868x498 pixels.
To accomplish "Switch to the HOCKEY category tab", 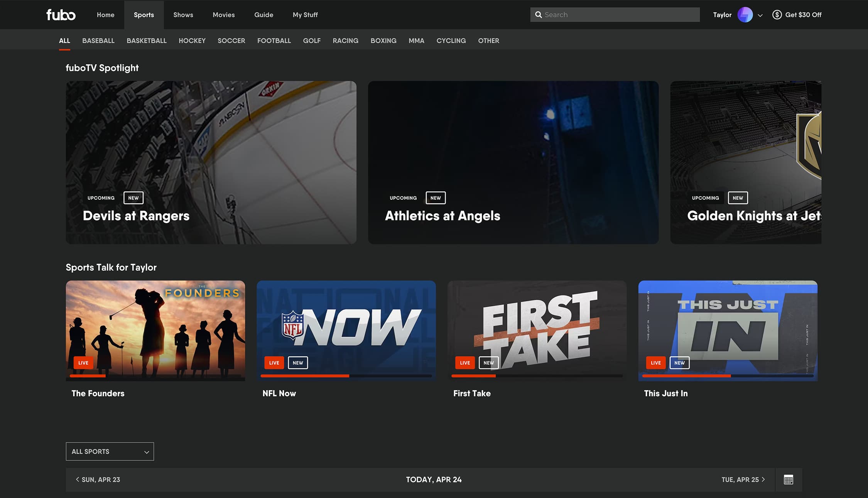I will 192,41.
